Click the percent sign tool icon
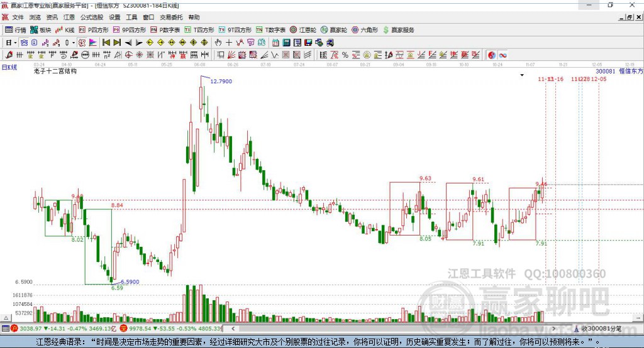The width and height of the screenshot is (644, 348). [345, 55]
